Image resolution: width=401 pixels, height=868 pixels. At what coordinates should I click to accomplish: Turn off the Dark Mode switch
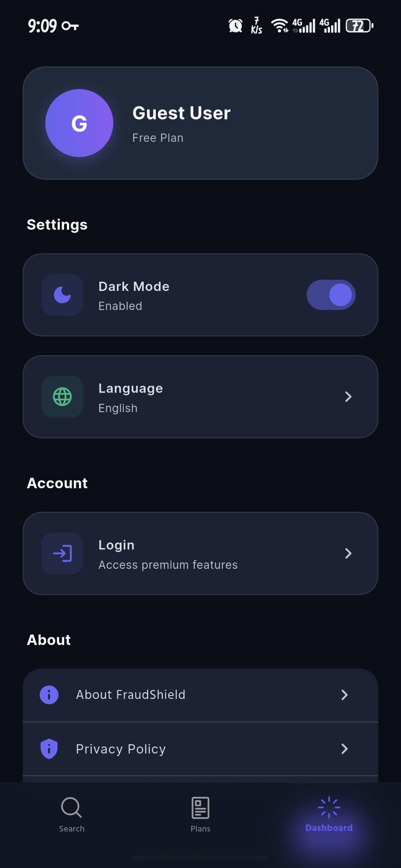[x=331, y=295]
